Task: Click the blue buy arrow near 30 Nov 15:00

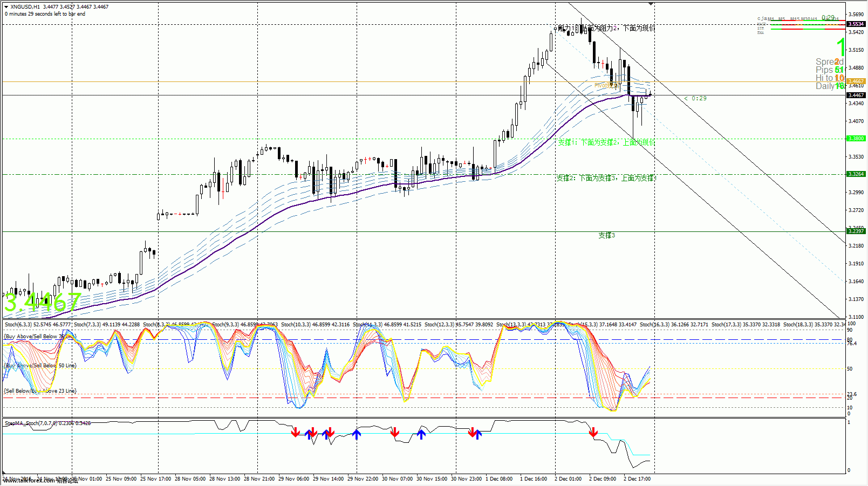Action: pos(421,434)
